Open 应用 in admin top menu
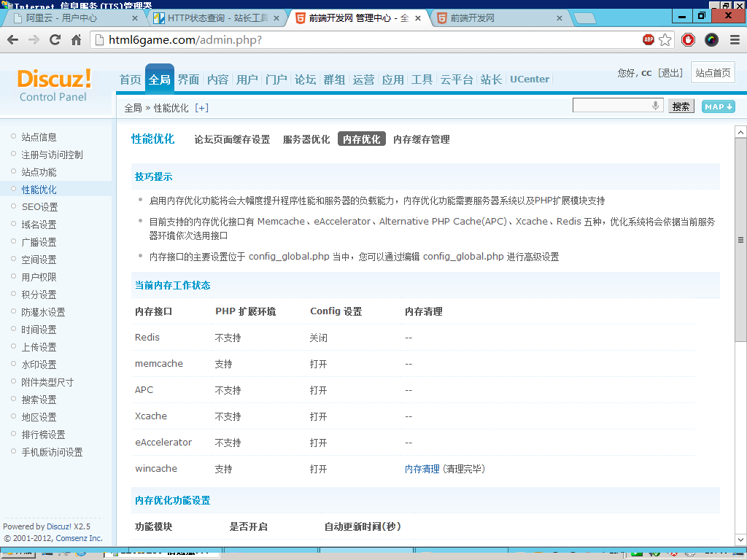This screenshot has width=747, height=560. [393, 79]
